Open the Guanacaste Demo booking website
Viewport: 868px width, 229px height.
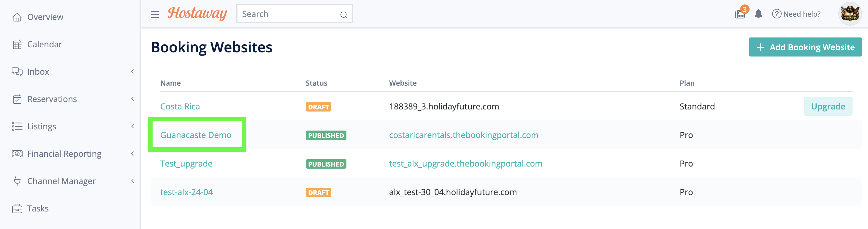(x=196, y=135)
